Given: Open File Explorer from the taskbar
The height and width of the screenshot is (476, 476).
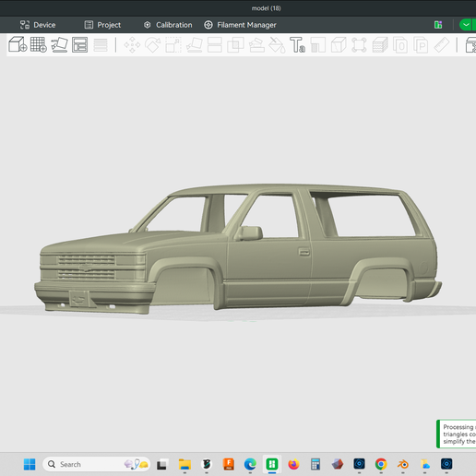Looking at the screenshot, I should 184,464.
